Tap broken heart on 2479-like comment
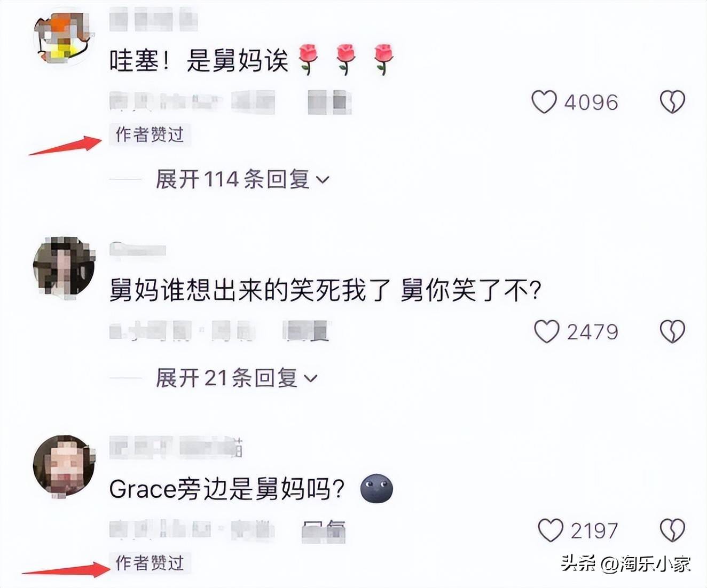707x588 pixels. (672, 332)
